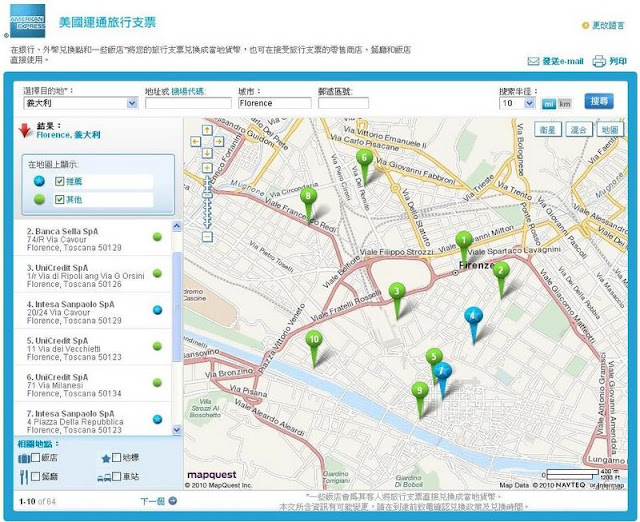Open the destination country dropdown 義大利
Image resolution: width=640 pixels, height=522 pixels.
[x=81, y=103]
